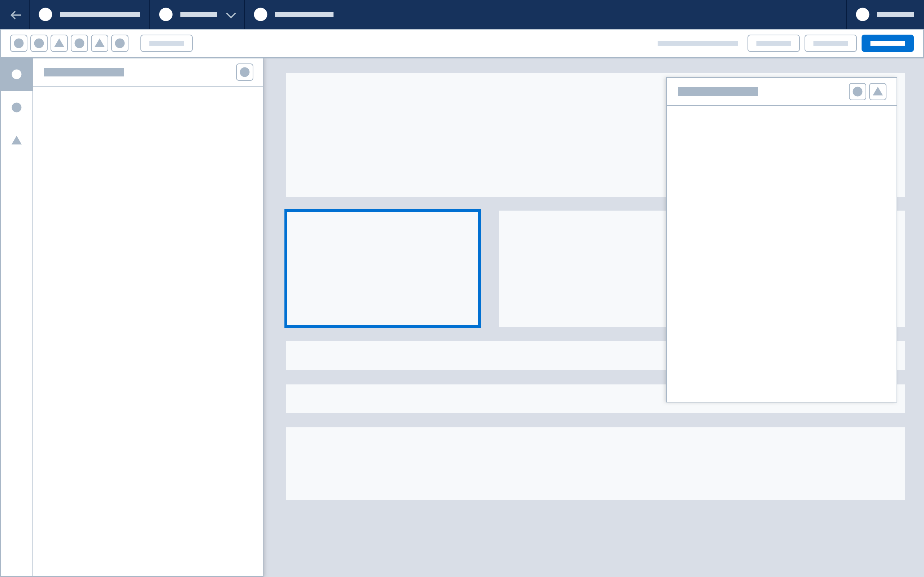Click the outlined input field beside the toolbar icons
The image size is (924, 577).
[x=166, y=43]
